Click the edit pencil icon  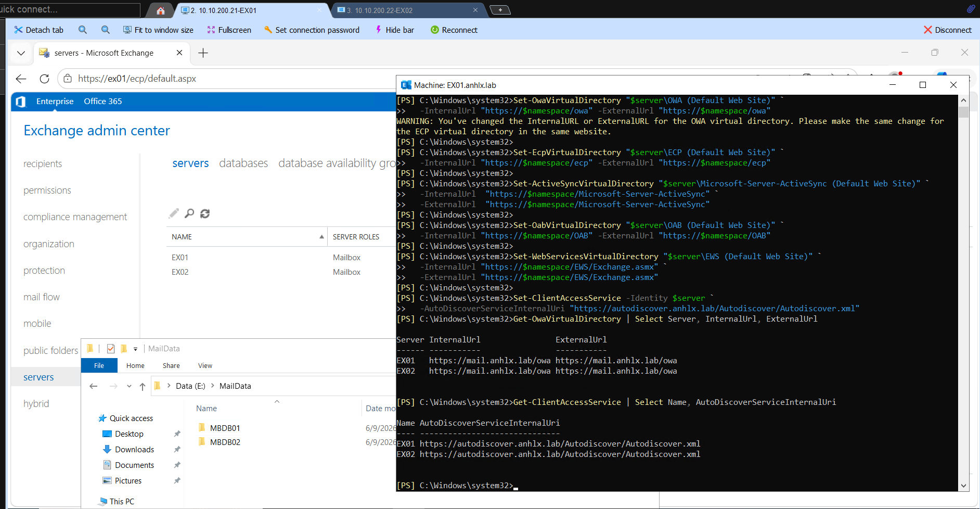174,213
